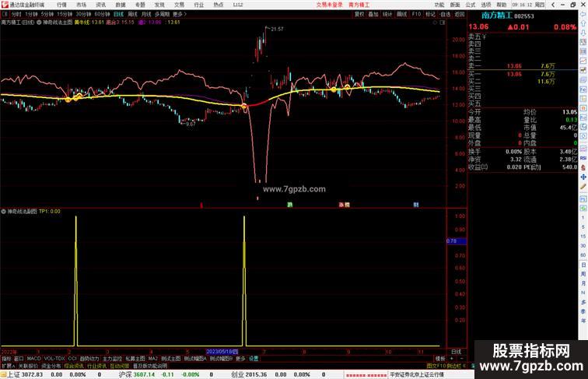The height and width of the screenshot is (379, 588).
Task: Switch chart to 1分钟 period
Action: coord(31,14)
